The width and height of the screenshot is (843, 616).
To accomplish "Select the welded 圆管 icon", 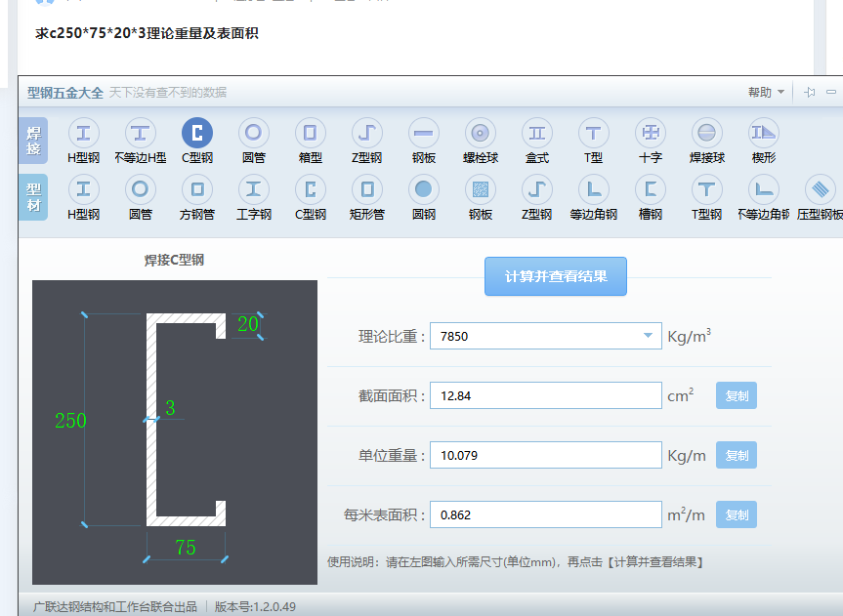I will [x=253, y=137].
